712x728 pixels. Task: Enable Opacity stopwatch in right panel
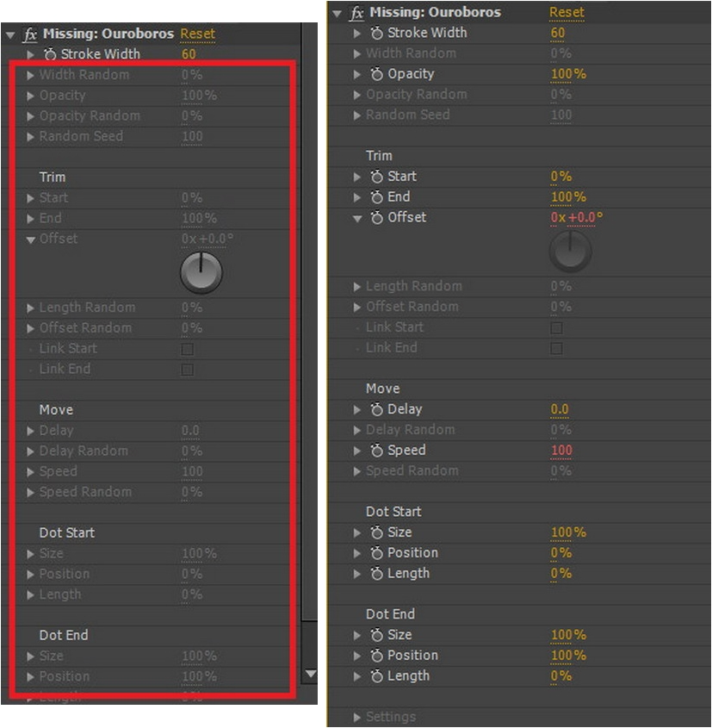pyautogui.click(x=376, y=74)
